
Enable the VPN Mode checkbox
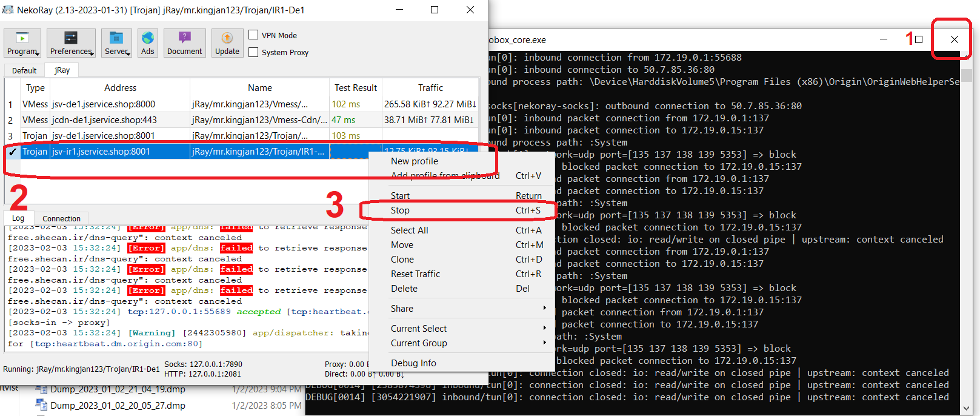(x=254, y=35)
